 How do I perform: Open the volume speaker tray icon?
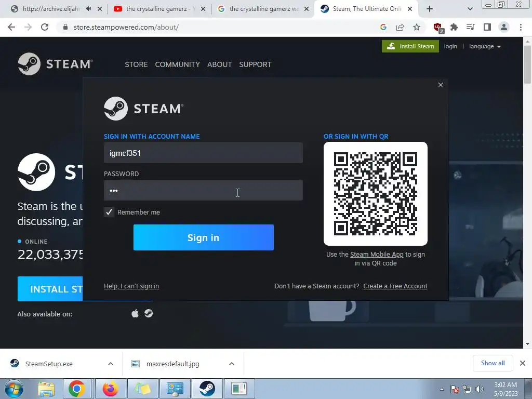480,389
